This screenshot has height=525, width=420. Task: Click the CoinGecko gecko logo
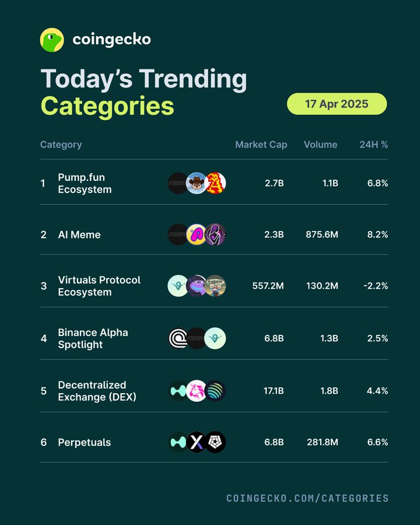(52, 40)
